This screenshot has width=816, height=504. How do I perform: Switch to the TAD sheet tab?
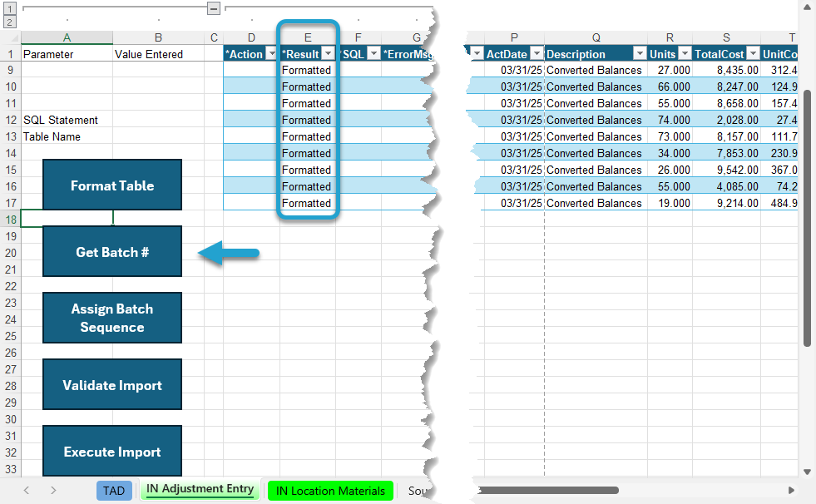(113, 491)
